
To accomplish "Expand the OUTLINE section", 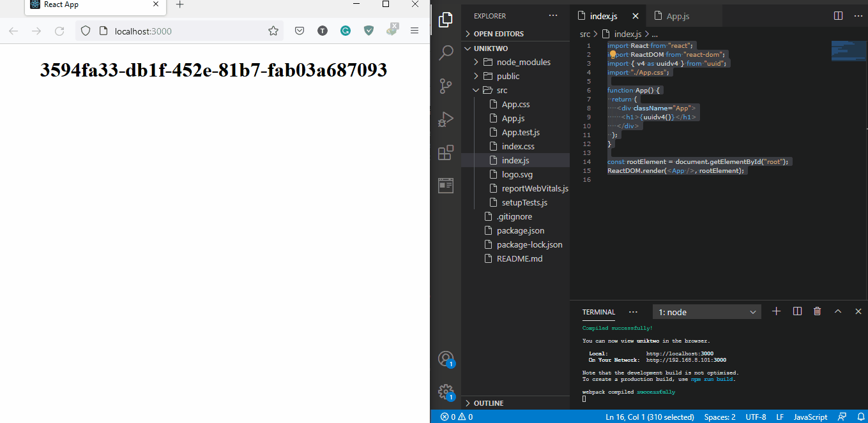I will (488, 403).
